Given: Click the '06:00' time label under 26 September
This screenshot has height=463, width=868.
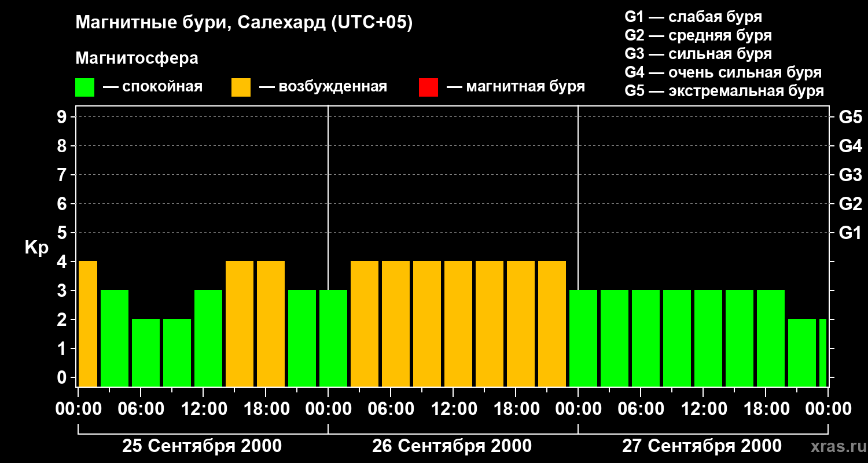Looking at the screenshot, I should coord(390,409).
